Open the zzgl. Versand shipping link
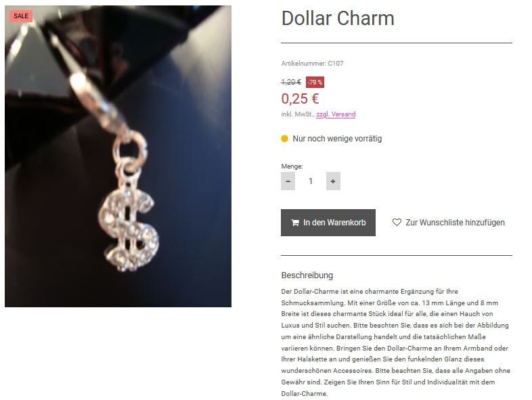 pos(336,114)
